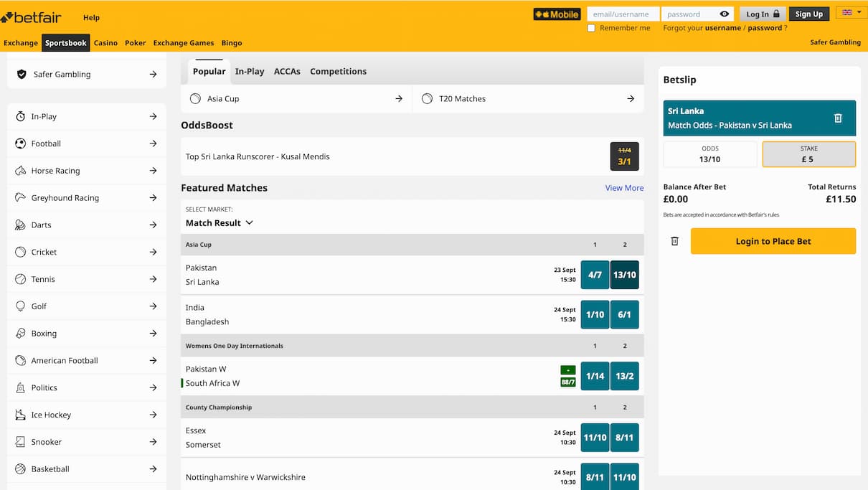This screenshot has width=868, height=490.
Task: Expand the Football section arrow
Action: [x=153, y=143]
